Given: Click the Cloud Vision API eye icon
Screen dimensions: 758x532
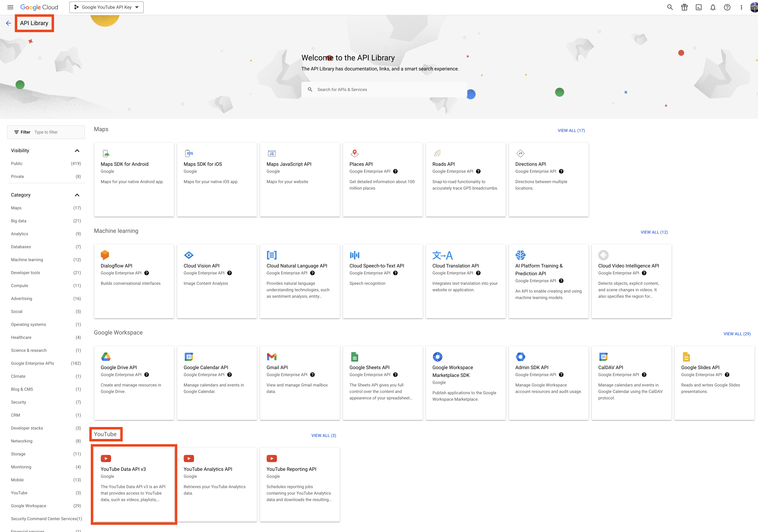Looking at the screenshot, I should click(x=189, y=255).
